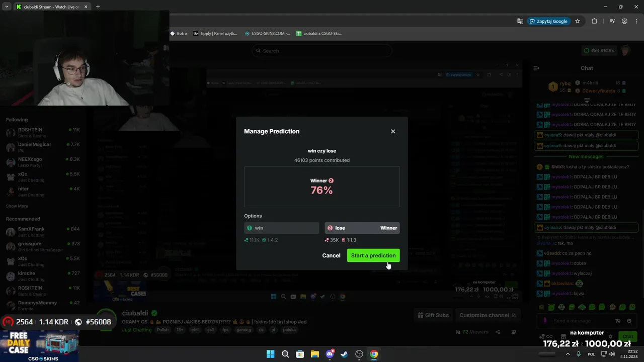This screenshot has width=644, height=362.
Task: Open Chrome extensions puzzle icon
Action: click(x=595, y=21)
